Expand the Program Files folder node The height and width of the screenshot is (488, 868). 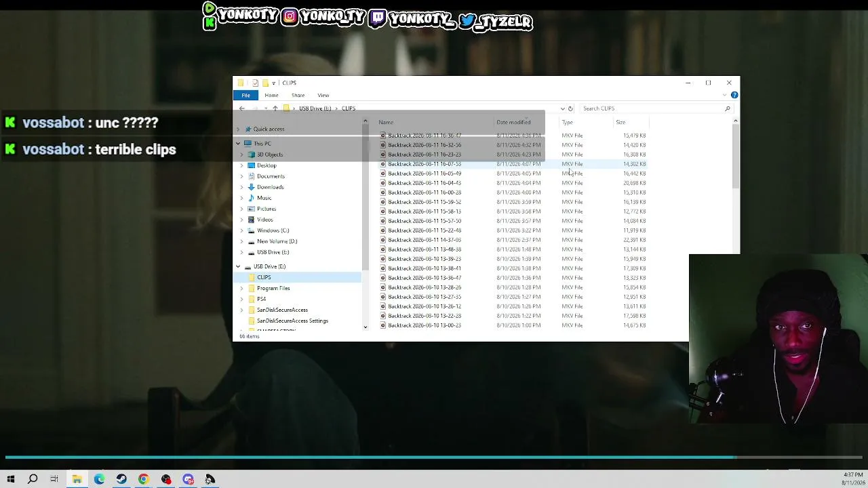(242, 288)
